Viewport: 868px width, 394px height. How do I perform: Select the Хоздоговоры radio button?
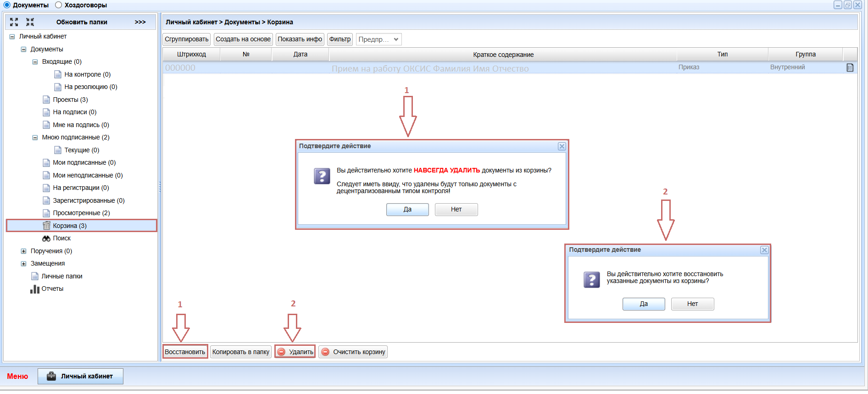(59, 5)
